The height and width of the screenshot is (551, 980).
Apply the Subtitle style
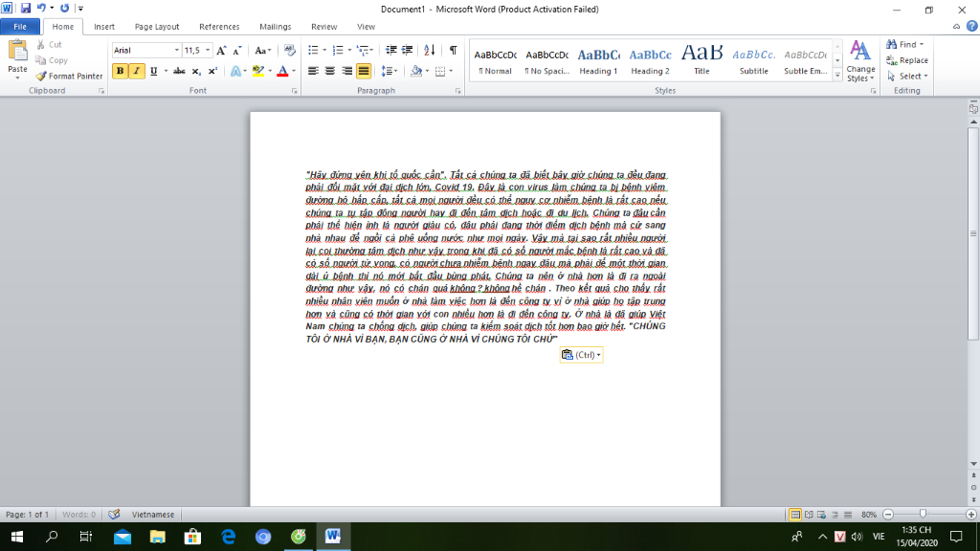[754, 60]
